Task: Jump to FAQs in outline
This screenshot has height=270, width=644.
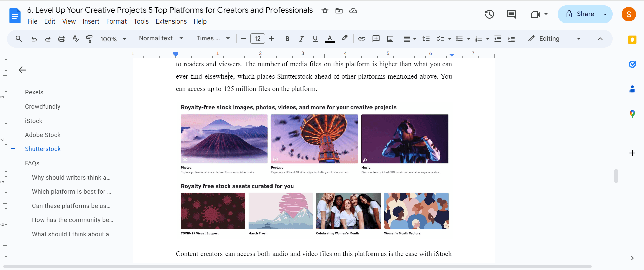Action: click(32, 163)
